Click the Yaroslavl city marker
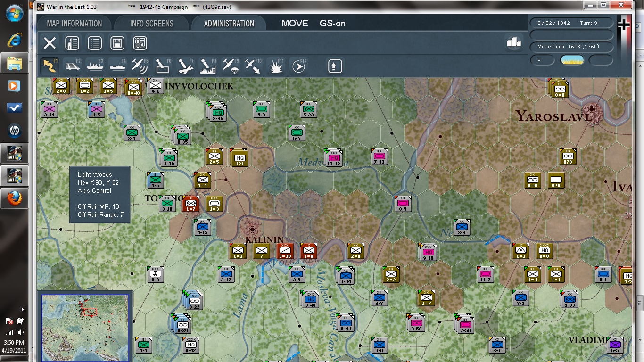This screenshot has height=362, width=644. pos(592,109)
